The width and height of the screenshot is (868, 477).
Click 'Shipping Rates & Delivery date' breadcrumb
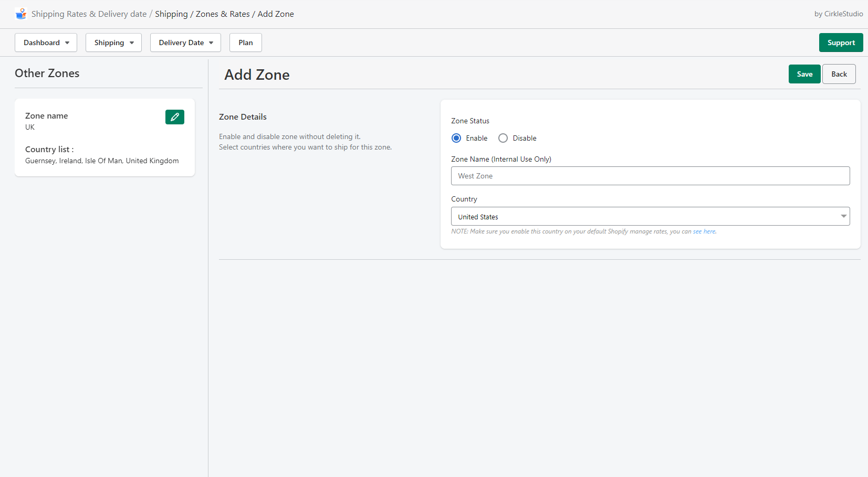pos(89,14)
